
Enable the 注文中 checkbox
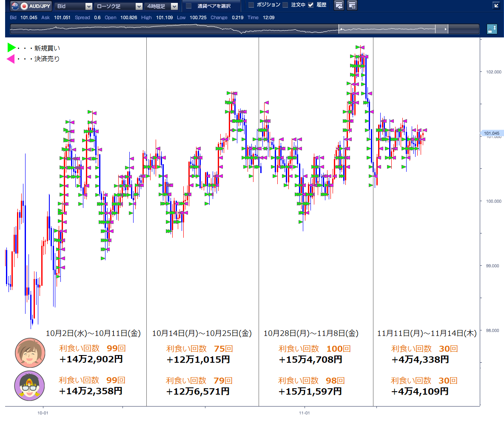(x=285, y=5)
